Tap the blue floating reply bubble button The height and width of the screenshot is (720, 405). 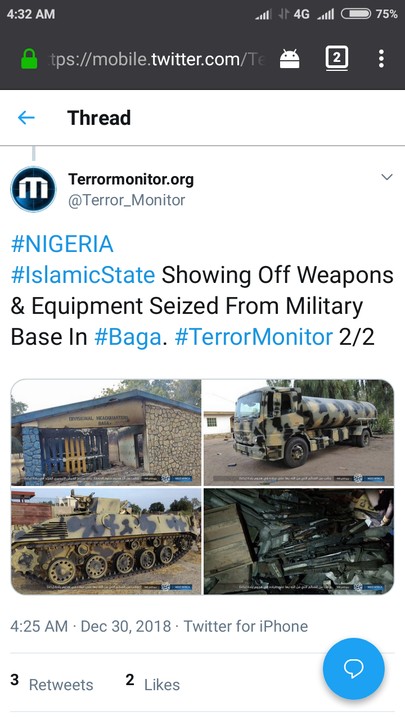point(354,669)
